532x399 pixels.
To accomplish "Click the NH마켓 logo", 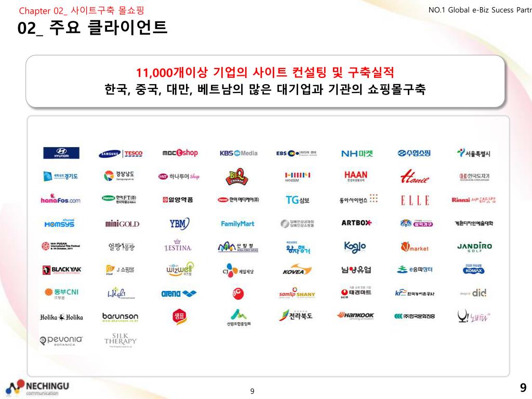I will pos(357,154).
